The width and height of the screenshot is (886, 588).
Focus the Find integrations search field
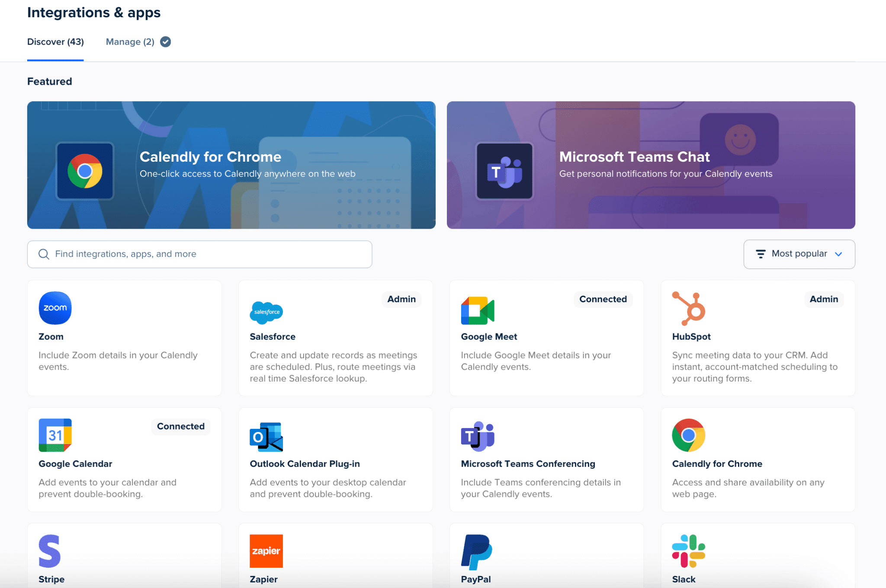point(199,254)
